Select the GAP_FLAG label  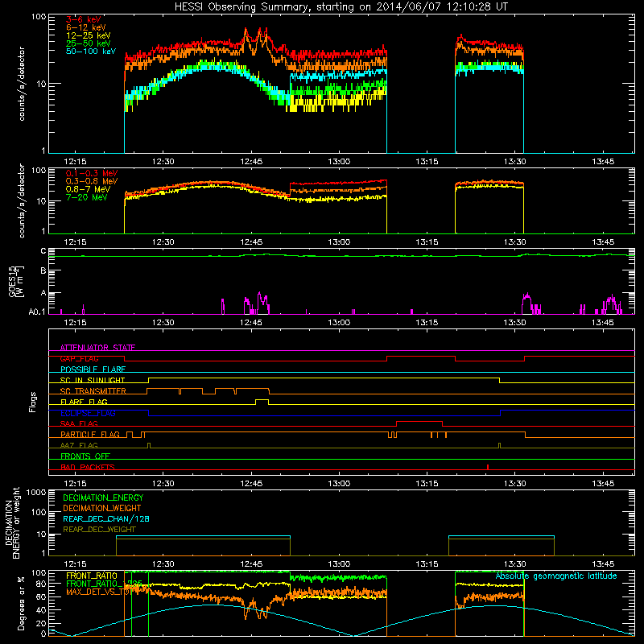pyautogui.click(x=79, y=358)
